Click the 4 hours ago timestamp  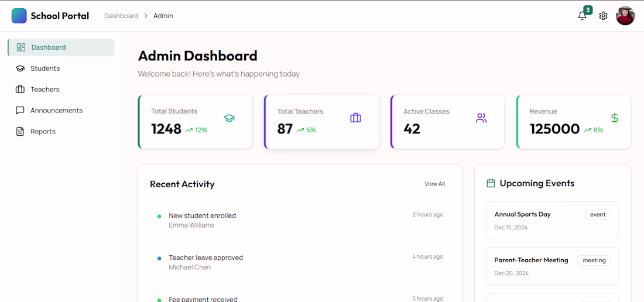coord(427,257)
